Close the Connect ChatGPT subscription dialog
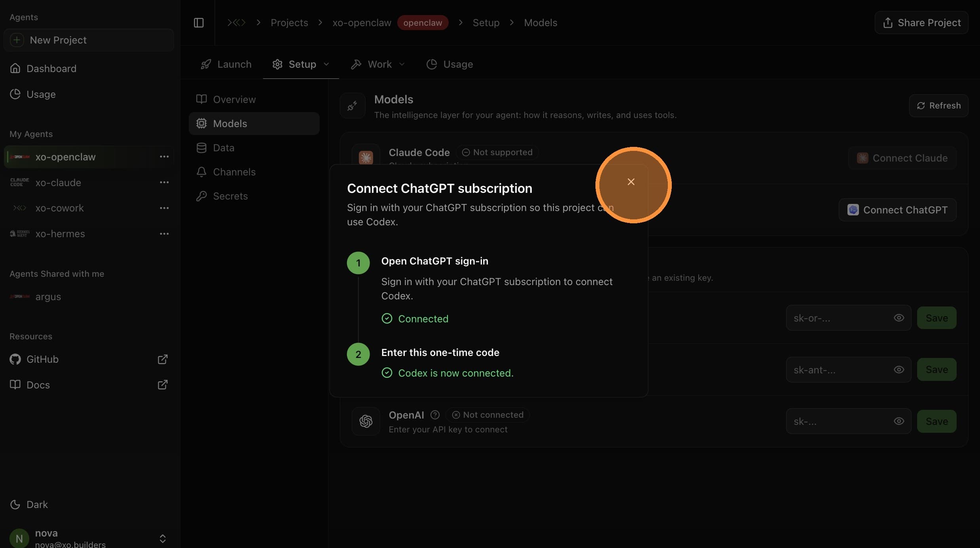Image resolution: width=980 pixels, height=548 pixels. [x=631, y=182]
